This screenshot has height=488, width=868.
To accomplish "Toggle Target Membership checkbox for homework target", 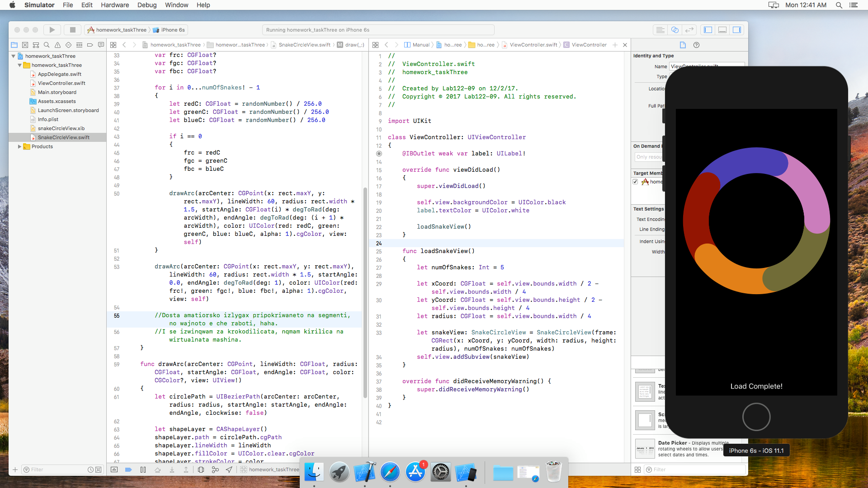I will pos(635,182).
